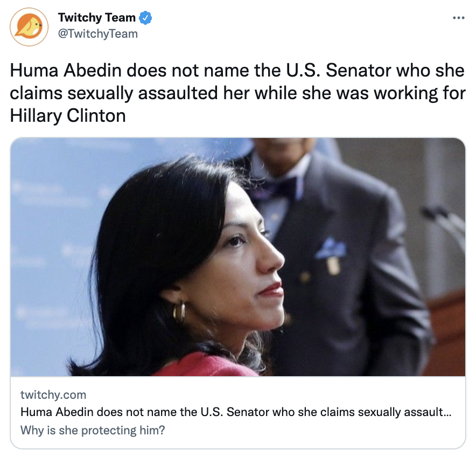The image size is (476, 457).
Task: Click the blue pocket square on the suit
Action: (330, 249)
